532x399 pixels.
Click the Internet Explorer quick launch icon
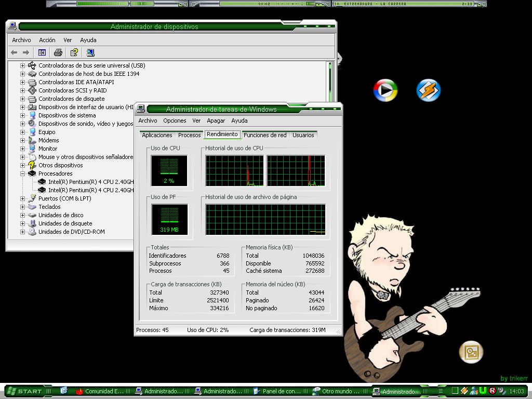pos(63,391)
